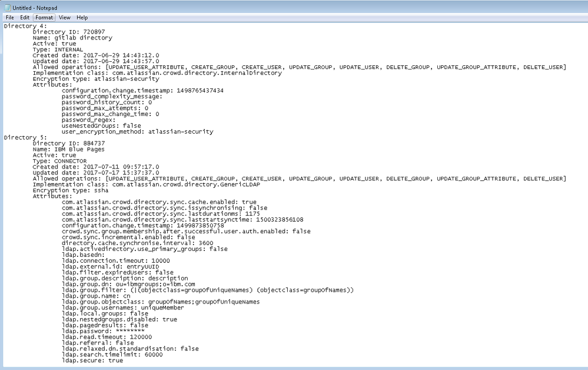Click the 'Type: INTERNAL' line
Image resolution: width=588 pixels, height=370 pixels.
pos(58,49)
